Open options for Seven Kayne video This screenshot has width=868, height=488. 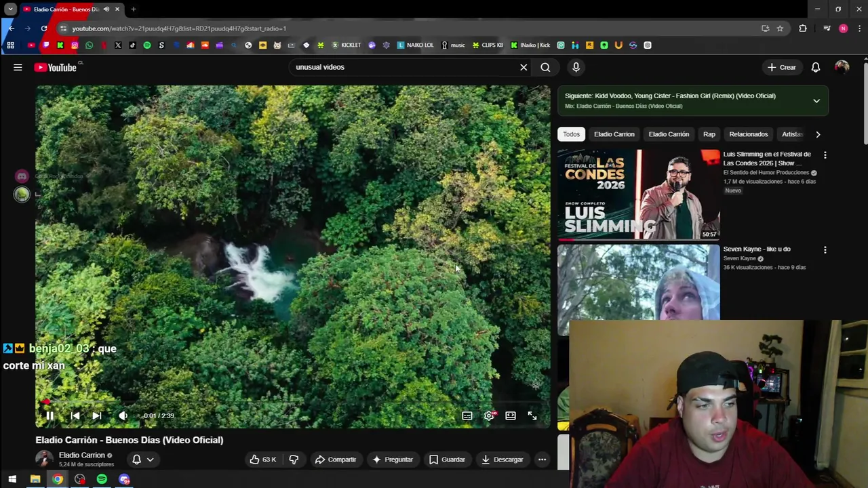(825, 250)
